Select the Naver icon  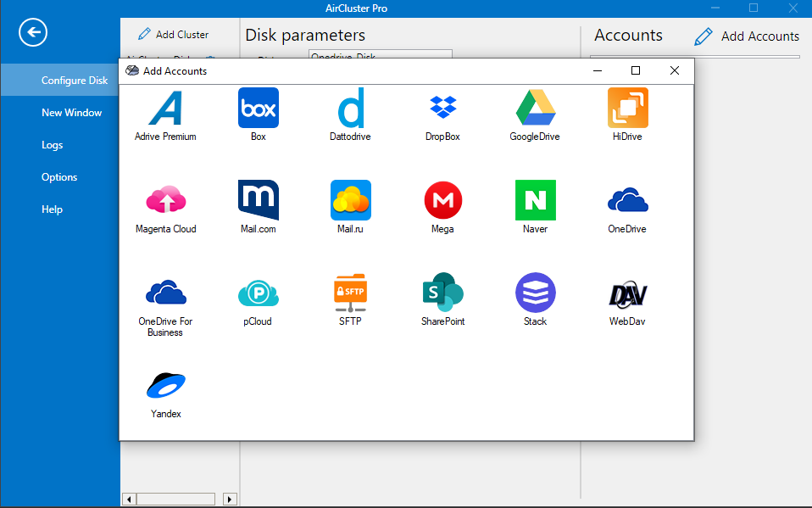click(x=536, y=200)
